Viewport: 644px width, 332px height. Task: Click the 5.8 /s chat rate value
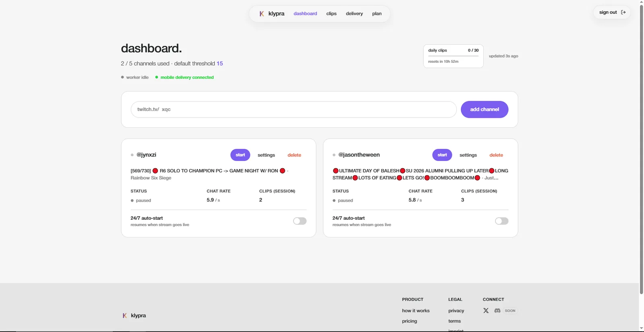(415, 200)
